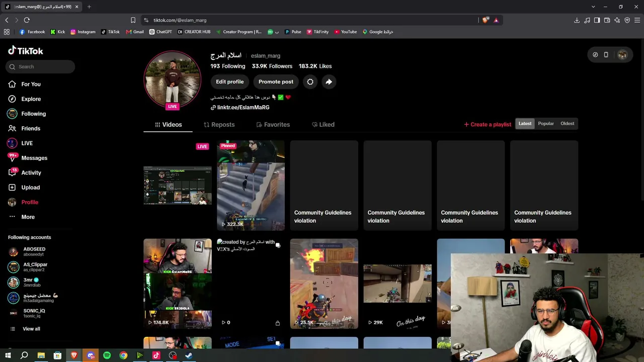Open the Pinned video with 322.3K views
Viewport: 644px width, 362px height.
(x=251, y=186)
